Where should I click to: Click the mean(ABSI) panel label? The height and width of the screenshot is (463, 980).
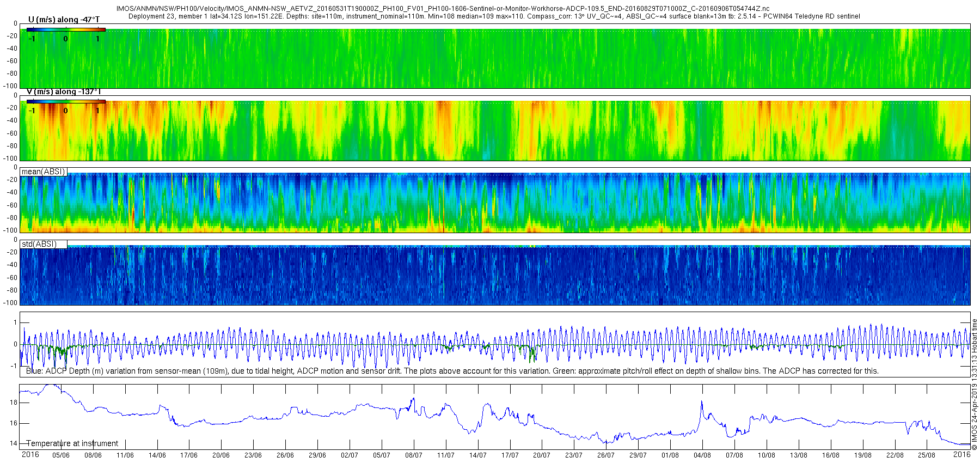point(44,172)
